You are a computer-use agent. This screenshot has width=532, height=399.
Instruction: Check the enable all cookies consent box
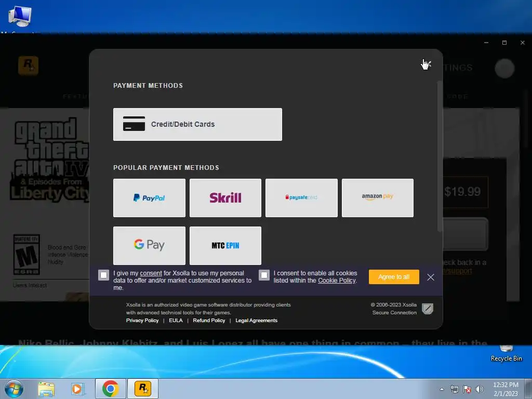pos(264,275)
